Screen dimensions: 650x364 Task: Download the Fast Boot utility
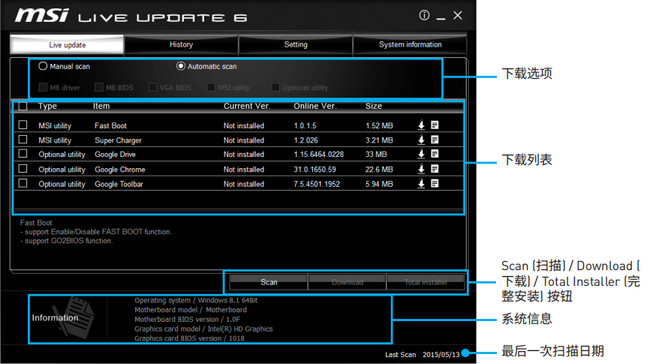point(421,125)
